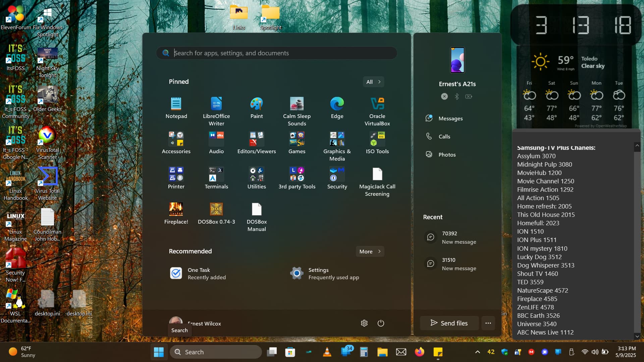The image size is (644, 362).
Task: Open the Security folder
Action: pyautogui.click(x=337, y=178)
